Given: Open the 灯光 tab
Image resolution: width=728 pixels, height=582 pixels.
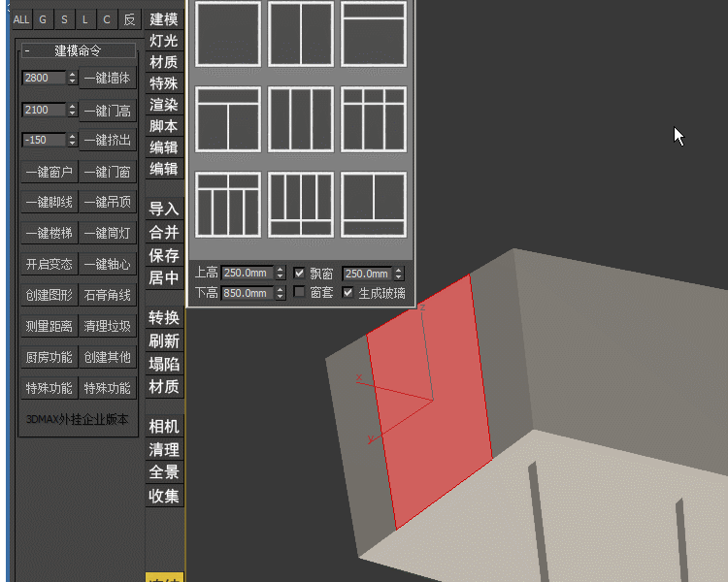Looking at the screenshot, I should pos(164,41).
